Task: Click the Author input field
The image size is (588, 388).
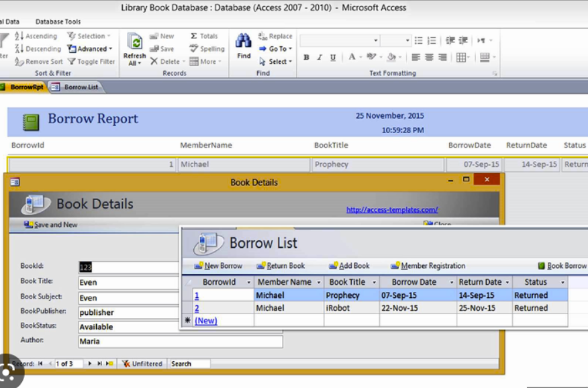Action: (179, 342)
